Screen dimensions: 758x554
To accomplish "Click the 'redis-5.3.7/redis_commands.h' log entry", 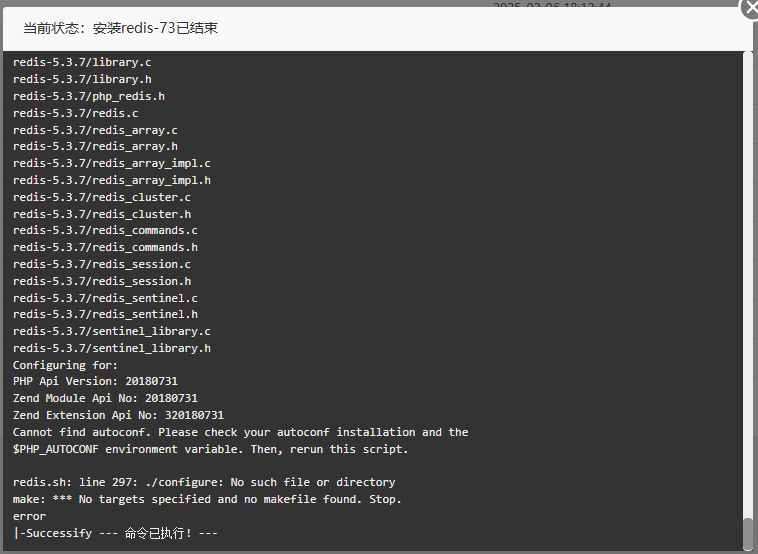I will click(x=105, y=248).
